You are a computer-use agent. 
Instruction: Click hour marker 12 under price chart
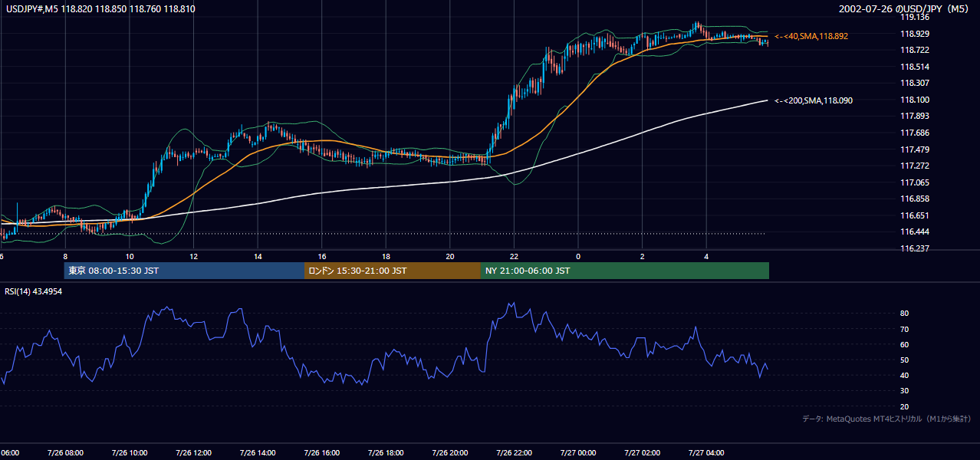[193, 256]
